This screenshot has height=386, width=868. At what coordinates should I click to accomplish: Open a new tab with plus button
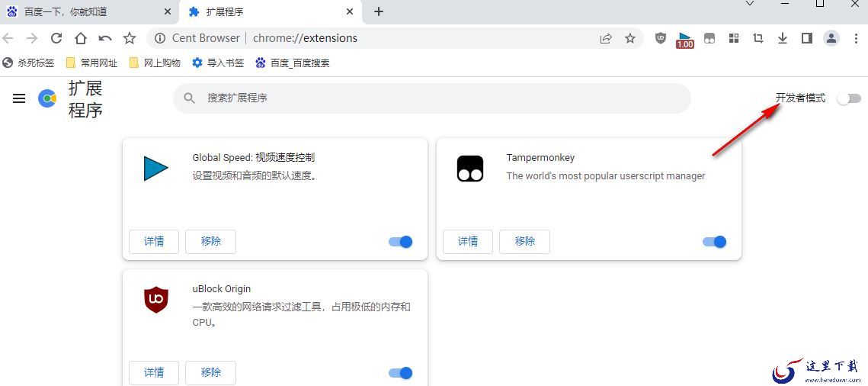(x=379, y=11)
